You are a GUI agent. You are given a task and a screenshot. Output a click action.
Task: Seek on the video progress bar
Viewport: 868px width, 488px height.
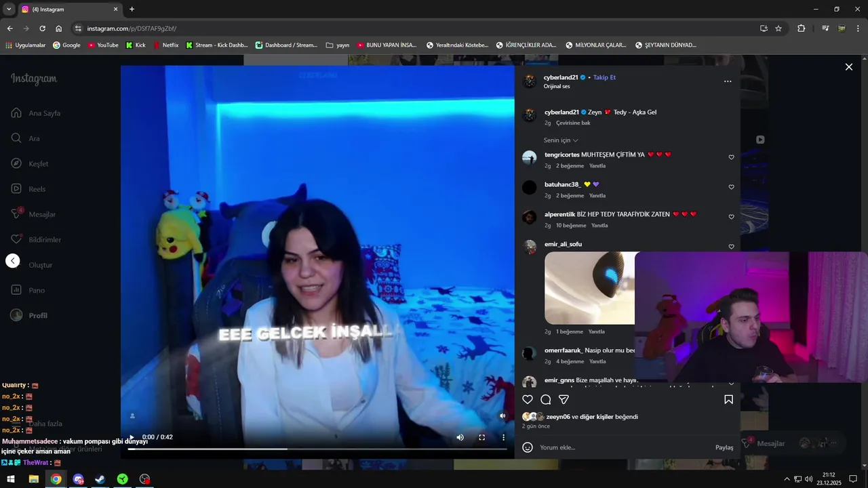[317, 449]
